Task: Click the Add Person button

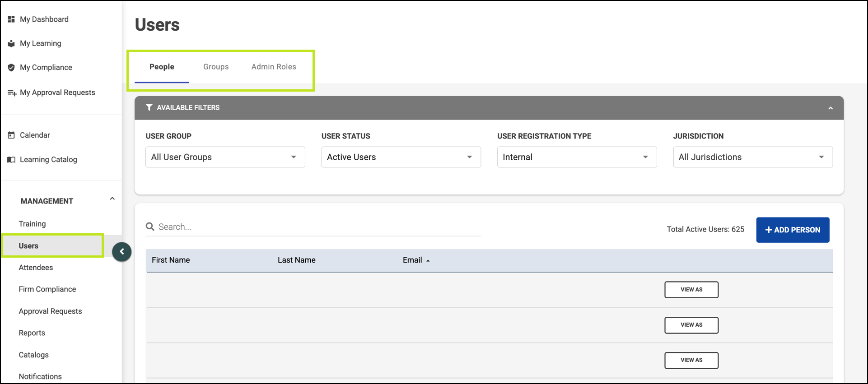Action: (793, 230)
